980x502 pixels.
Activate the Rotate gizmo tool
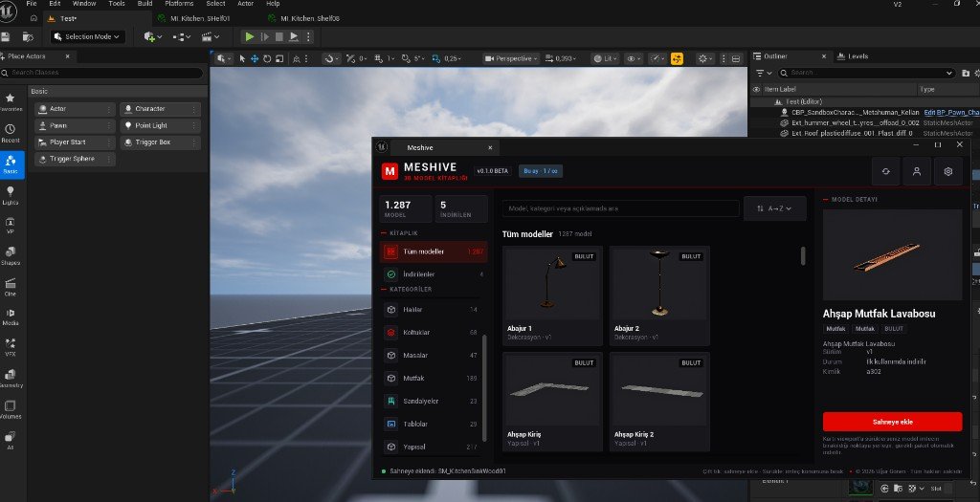pyautogui.click(x=267, y=58)
